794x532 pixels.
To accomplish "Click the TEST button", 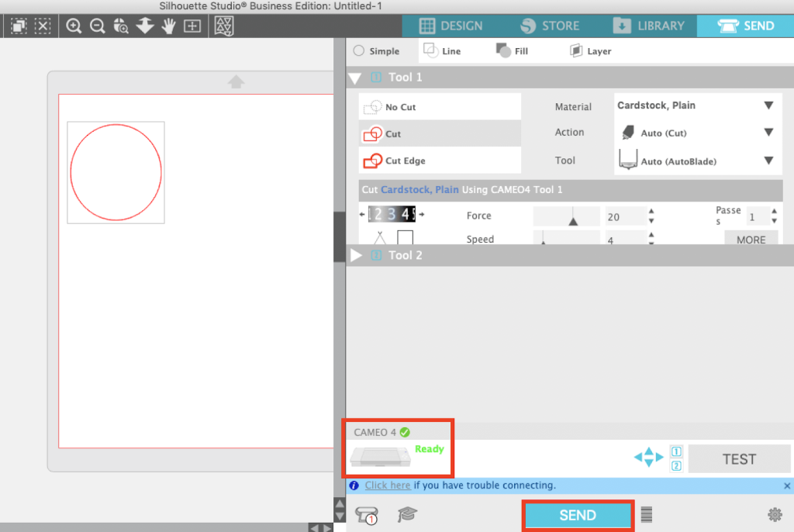I will pos(738,458).
